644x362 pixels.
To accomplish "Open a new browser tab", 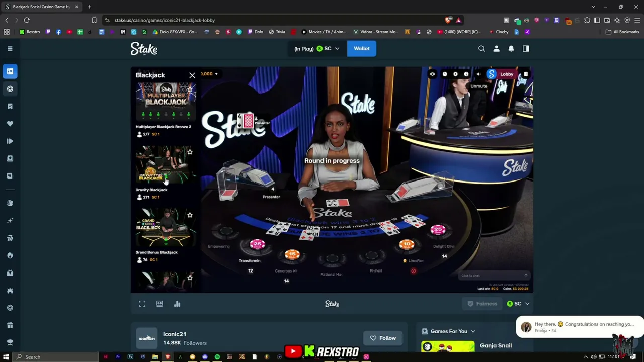I will pyautogui.click(x=89, y=7).
